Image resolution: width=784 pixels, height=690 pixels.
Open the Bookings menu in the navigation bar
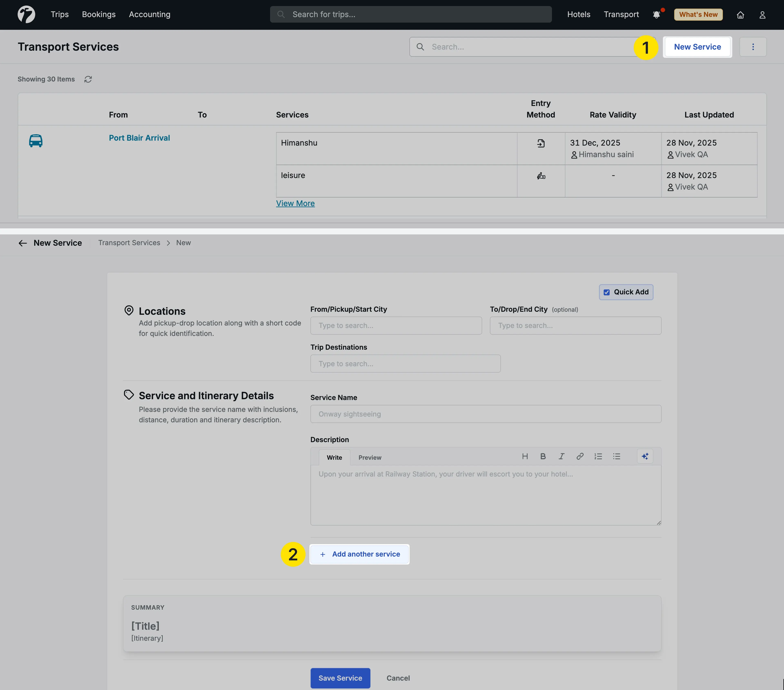coord(99,14)
